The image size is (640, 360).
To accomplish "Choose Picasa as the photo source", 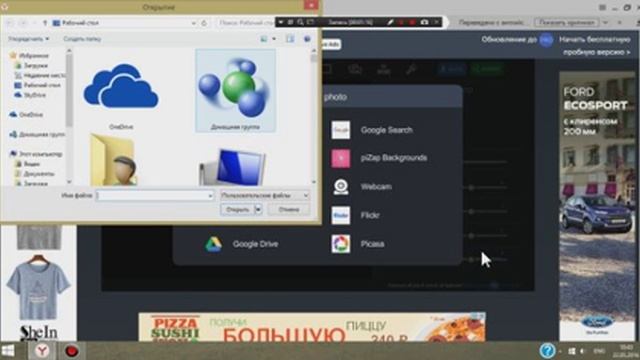I will pyautogui.click(x=358, y=244).
